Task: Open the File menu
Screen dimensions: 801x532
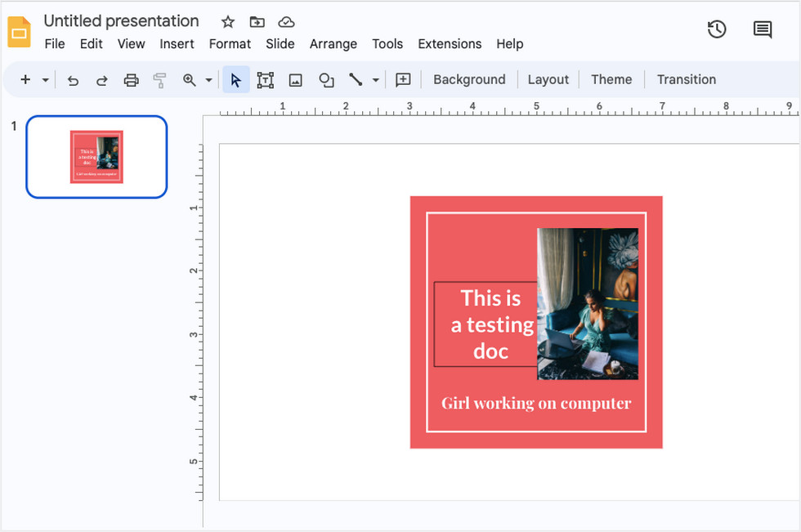Action: (x=55, y=44)
